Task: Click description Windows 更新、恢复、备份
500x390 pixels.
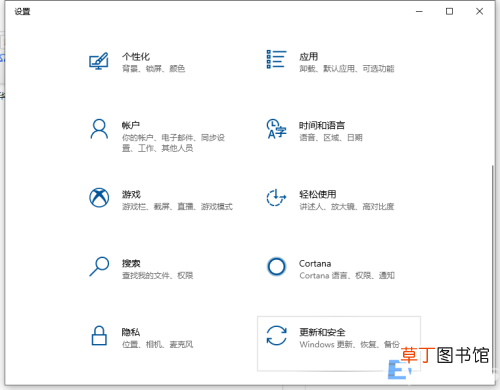Action: pyautogui.click(x=349, y=344)
